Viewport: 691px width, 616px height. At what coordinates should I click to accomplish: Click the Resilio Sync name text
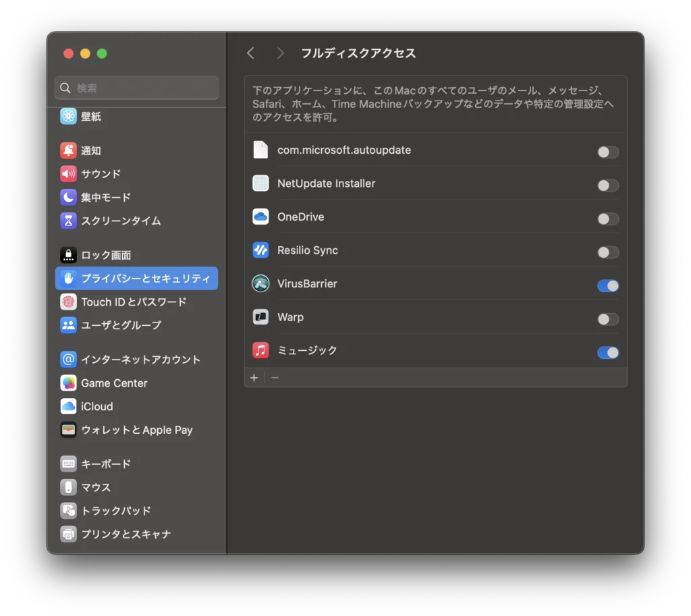pos(308,250)
